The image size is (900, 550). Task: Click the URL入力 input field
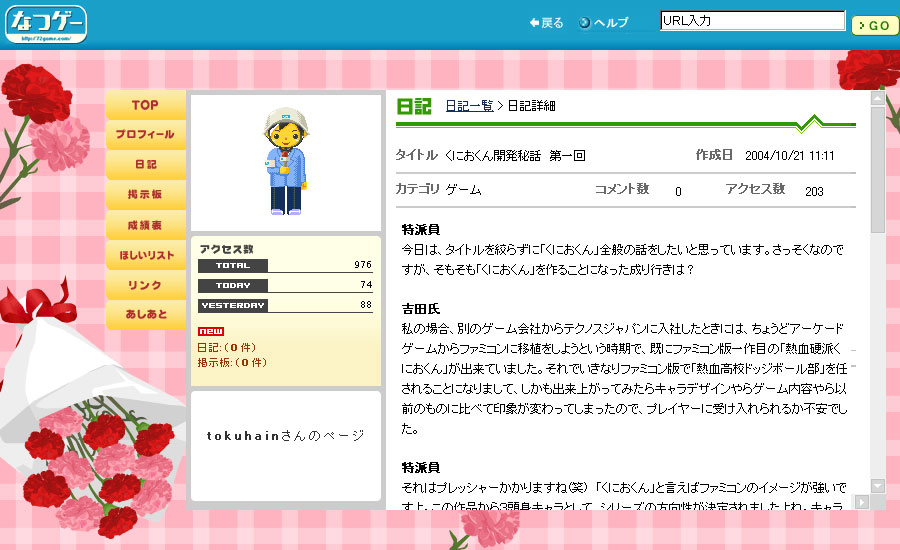752,21
